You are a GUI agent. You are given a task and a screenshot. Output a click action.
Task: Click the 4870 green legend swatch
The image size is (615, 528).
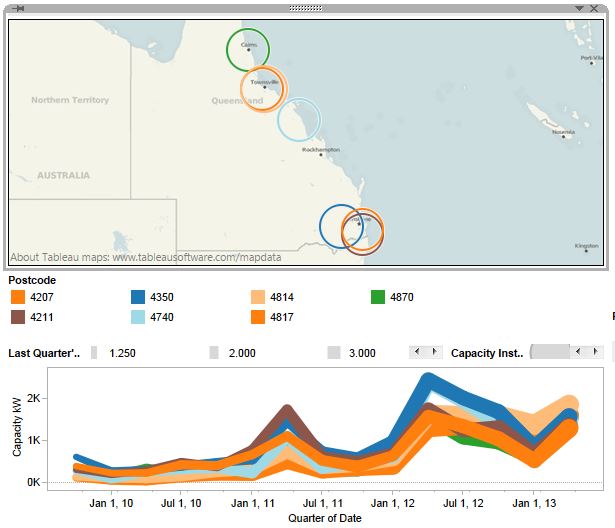pyautogui.click(x=378, y=297)
